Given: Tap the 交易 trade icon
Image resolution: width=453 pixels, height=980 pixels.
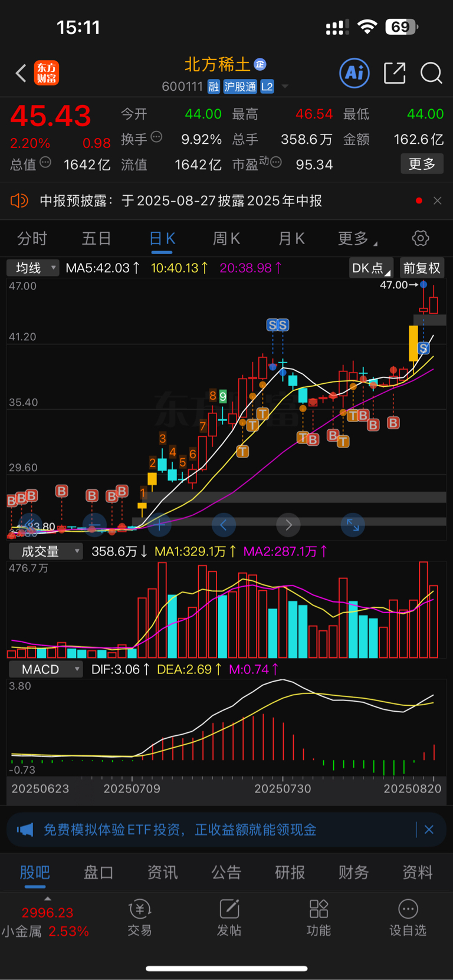Looking at the screenshot, I should [x=140, y=918].
